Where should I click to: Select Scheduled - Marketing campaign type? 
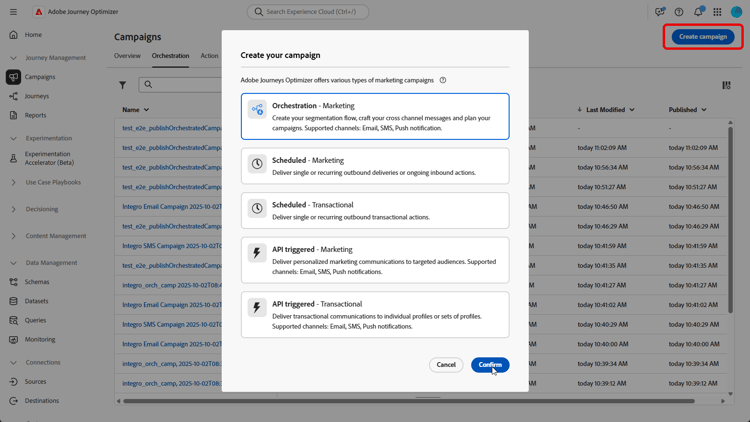(x=375, y=166)
